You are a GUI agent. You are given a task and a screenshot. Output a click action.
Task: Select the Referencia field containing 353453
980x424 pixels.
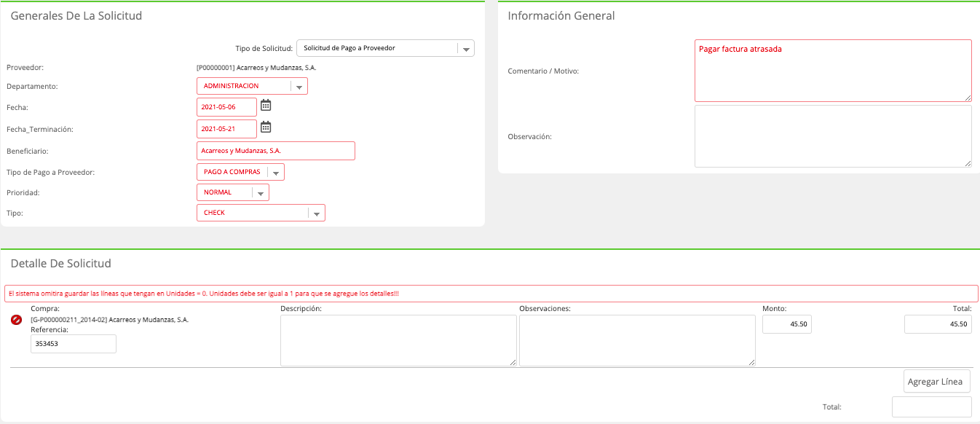point(74,344)
